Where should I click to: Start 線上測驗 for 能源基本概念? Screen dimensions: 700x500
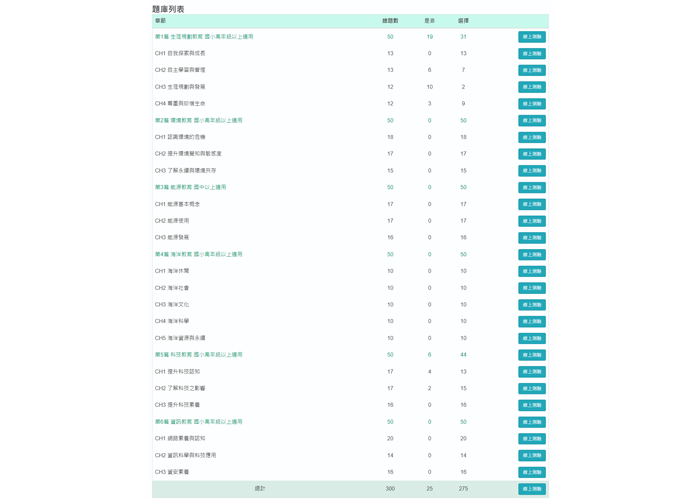(x=531, y=204)
